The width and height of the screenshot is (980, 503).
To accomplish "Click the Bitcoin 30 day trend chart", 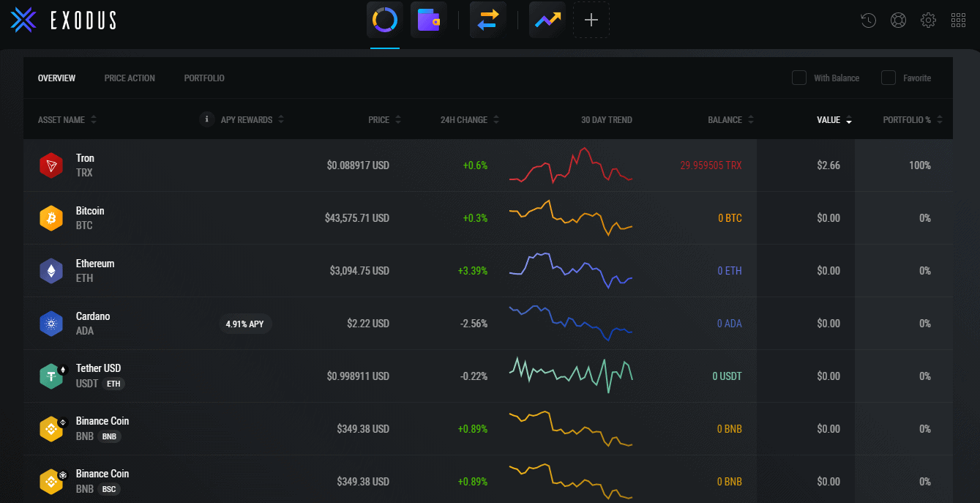I will click(x=571, y=217).
